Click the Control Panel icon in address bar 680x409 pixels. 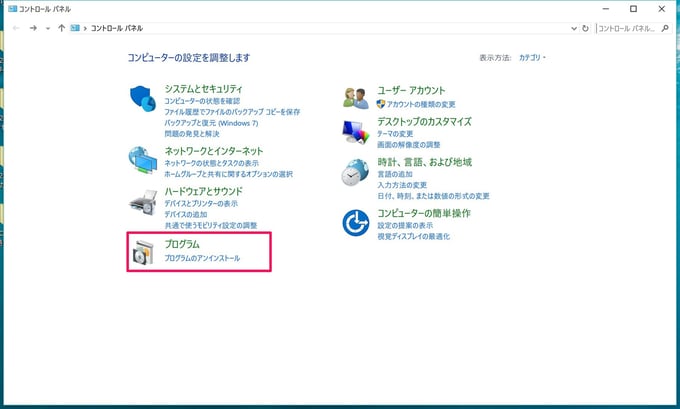pyautogui.click(x=75, y=28)
